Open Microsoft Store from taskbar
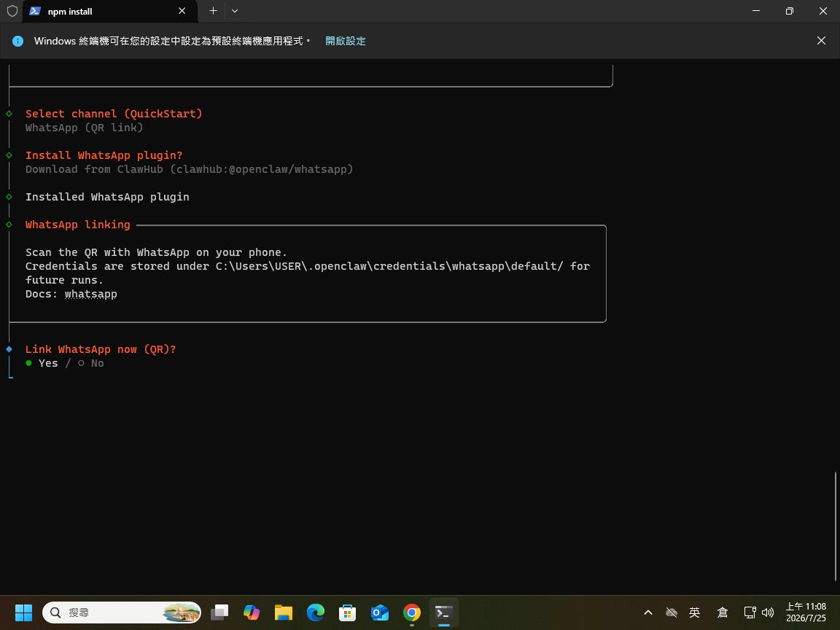 [x=348, y=612]
